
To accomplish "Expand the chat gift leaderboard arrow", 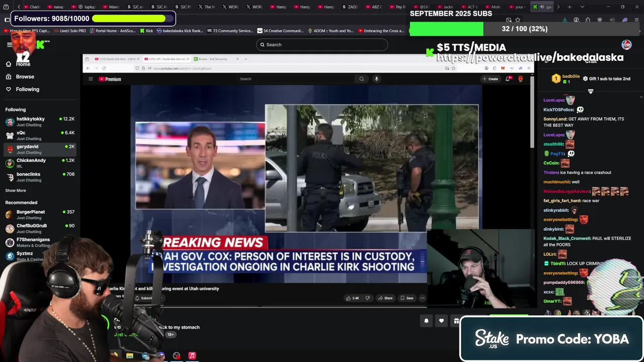I will 591,92.
